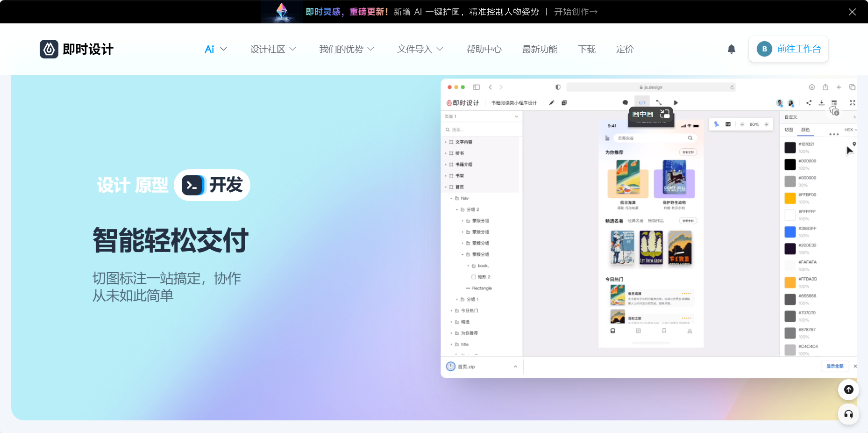This screenshot has width=868, height=433.
Task: Click the browser share icon
Action: pyautogui.click(x=825, y=87)
